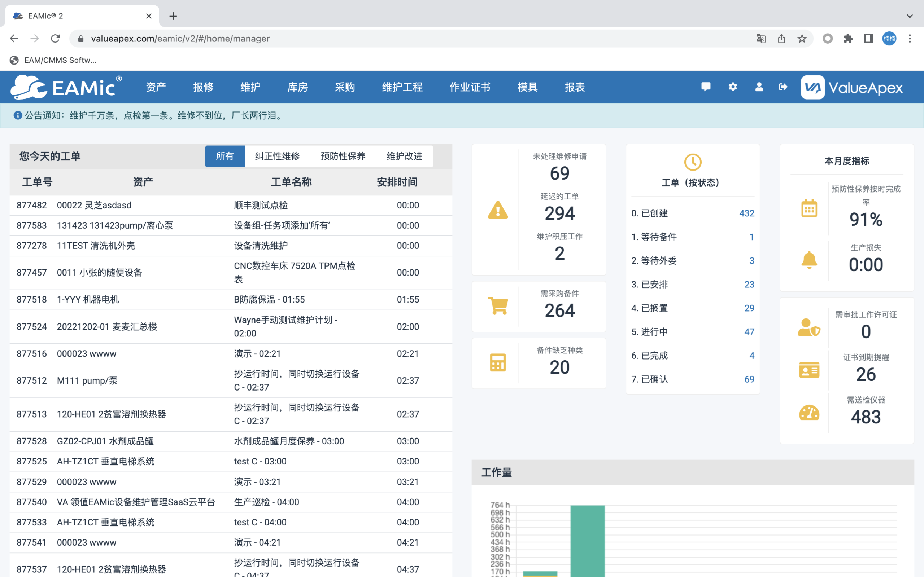Click the shopping cart icon for spare parts
This screenshot has height=577, width=924.
[x=498, y=306]
